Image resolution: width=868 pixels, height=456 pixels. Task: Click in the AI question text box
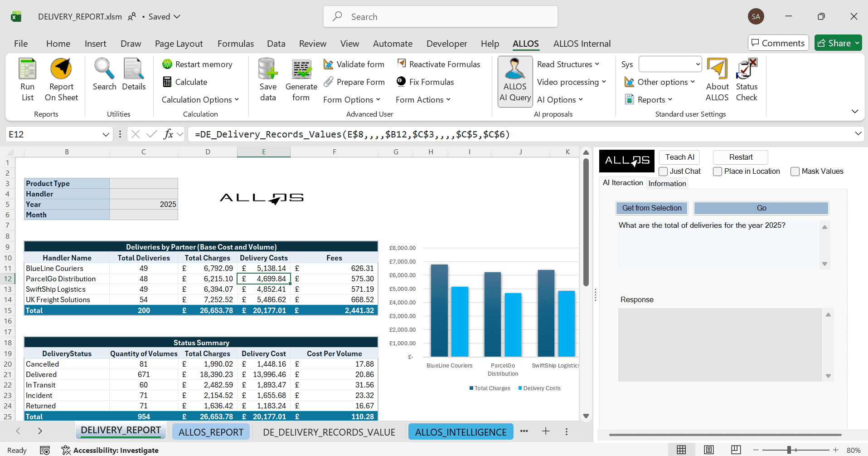click(718, 244)
